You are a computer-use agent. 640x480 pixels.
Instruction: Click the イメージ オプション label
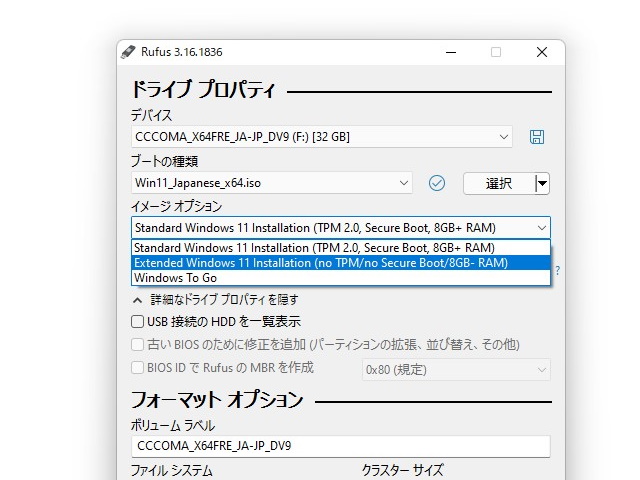coord(176,206)
